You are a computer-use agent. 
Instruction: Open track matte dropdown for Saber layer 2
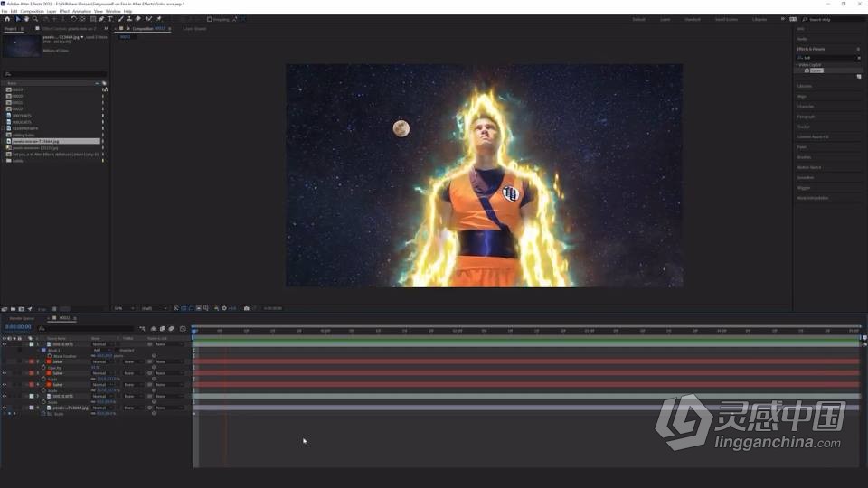[134, 361]
